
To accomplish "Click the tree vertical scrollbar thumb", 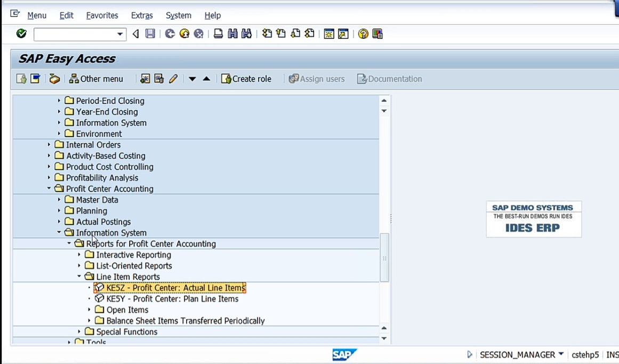I will pyautogui.click(x=384, y=257).
